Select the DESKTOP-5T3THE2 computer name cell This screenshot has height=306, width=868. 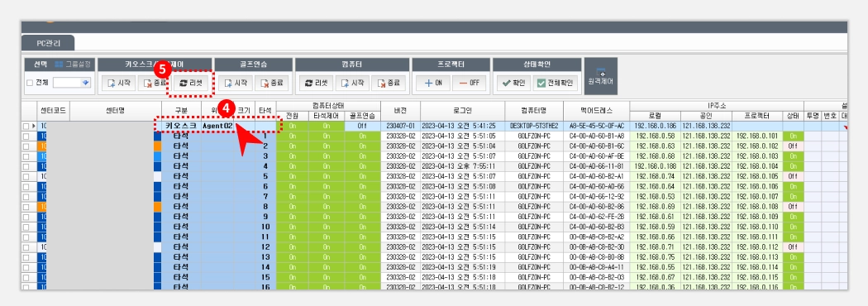point(534,127)
